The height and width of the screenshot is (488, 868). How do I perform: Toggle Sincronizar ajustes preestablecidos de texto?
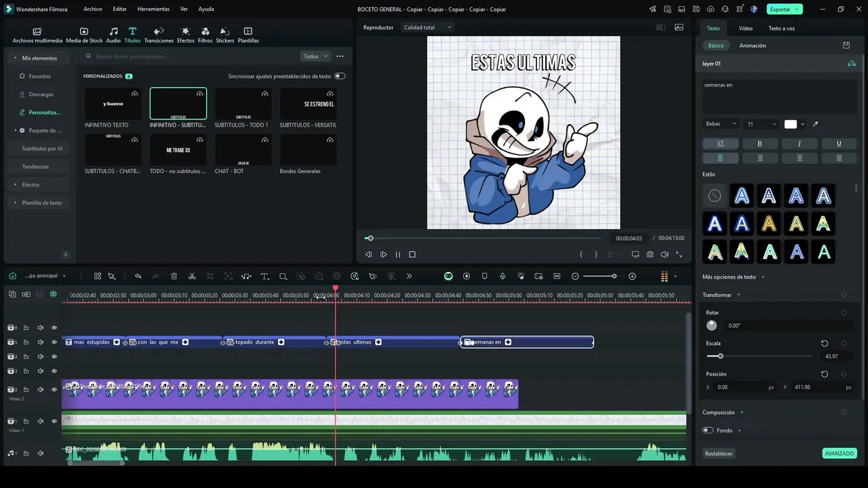click(340, 76)
